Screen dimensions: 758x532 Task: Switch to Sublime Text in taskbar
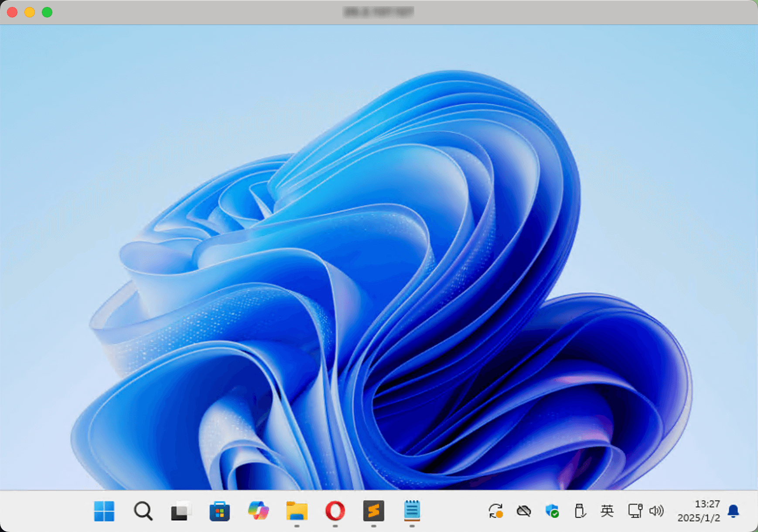(374, 511)
